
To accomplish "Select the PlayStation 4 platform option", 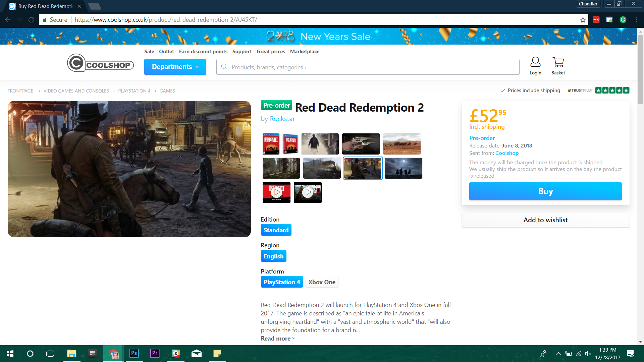I will click(282, 282).
